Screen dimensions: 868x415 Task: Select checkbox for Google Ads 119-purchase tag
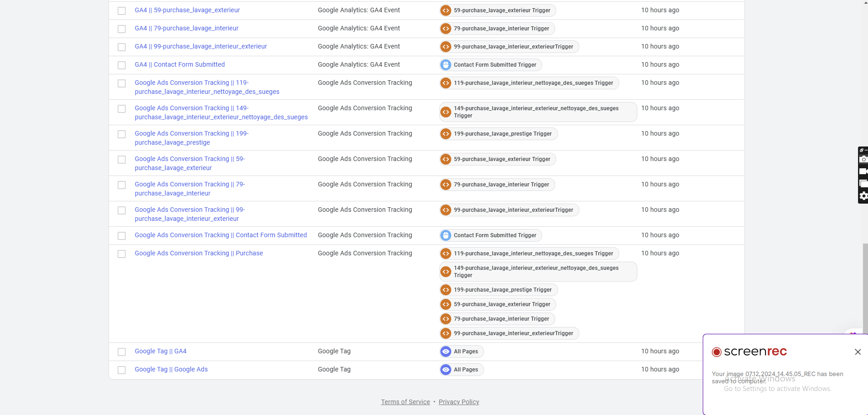click(x=122, y=83)
